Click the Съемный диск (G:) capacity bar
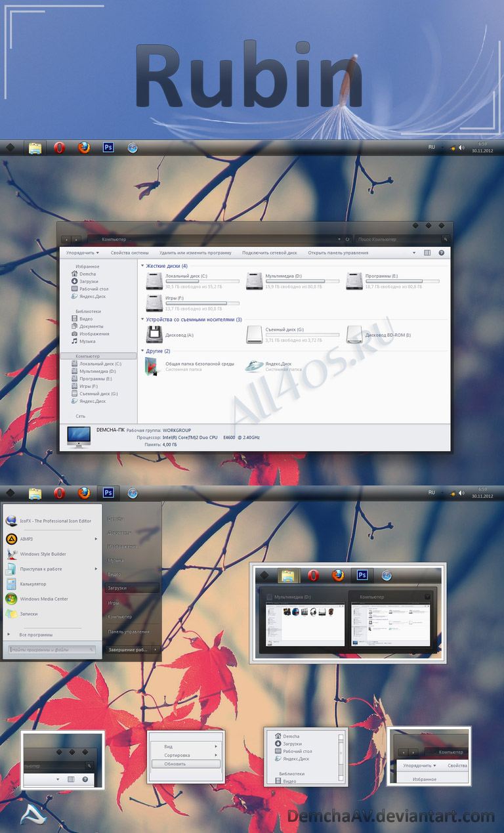This screenshot has height=833, width=504. click(x=303, y=335)
